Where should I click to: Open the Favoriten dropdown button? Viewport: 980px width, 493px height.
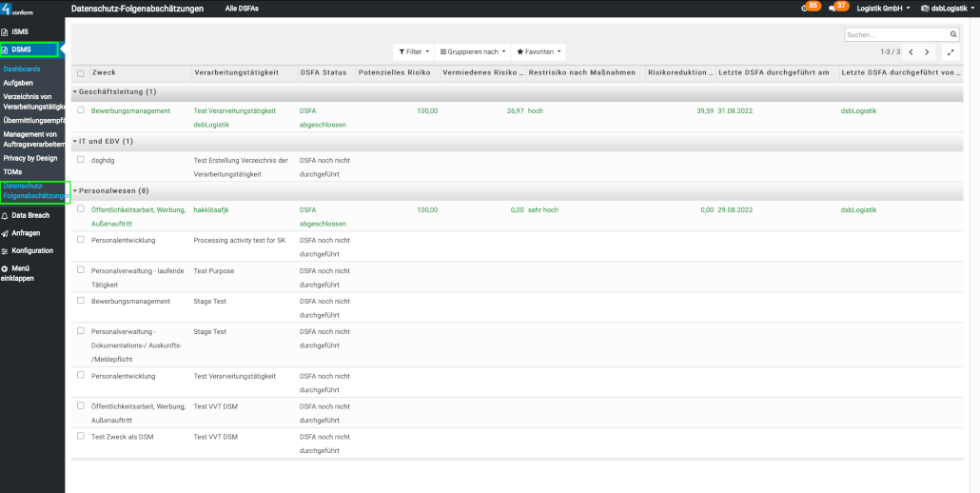pos(539,51)
